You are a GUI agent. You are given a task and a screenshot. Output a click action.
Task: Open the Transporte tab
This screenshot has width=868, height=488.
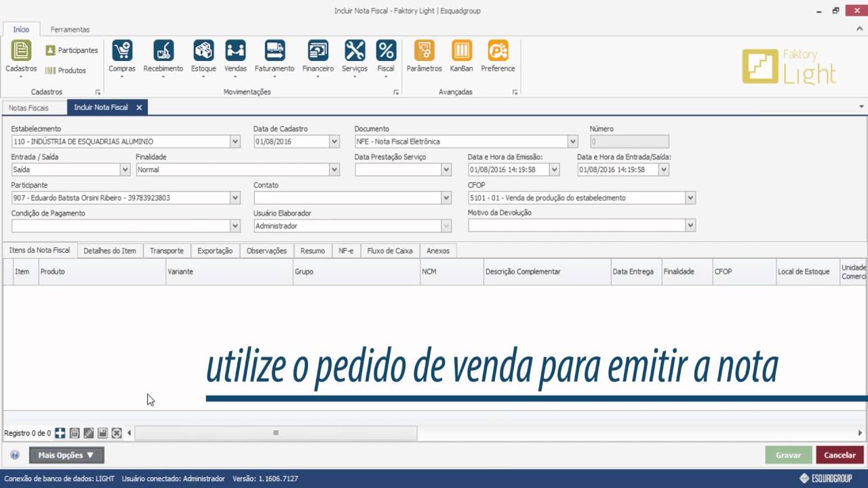pyautogui.click(x=167, y=251)
